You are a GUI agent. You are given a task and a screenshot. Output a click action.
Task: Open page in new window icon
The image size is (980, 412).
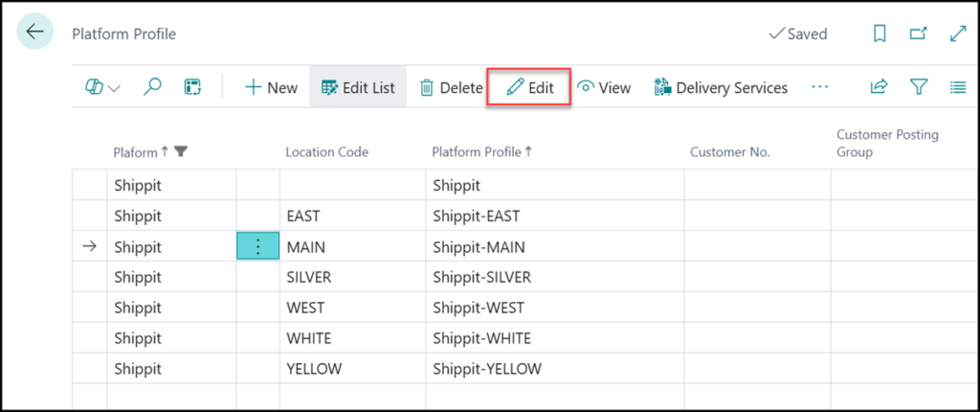click(x=918, y=34)
